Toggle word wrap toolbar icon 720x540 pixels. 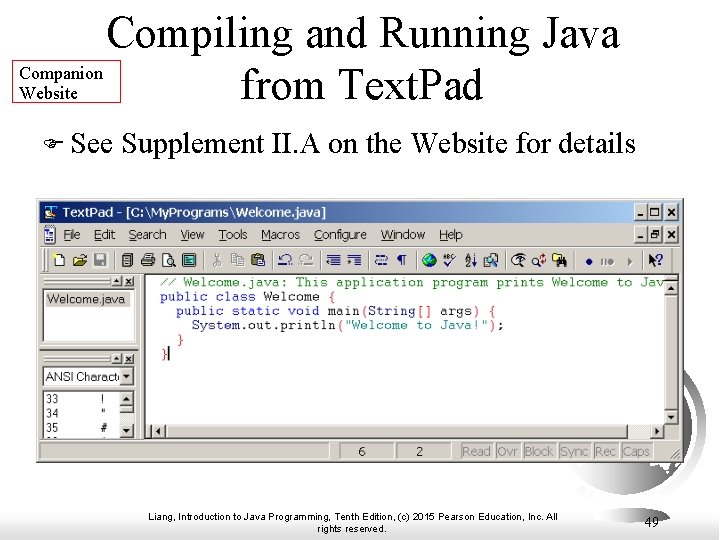click(x=381, y=260)
